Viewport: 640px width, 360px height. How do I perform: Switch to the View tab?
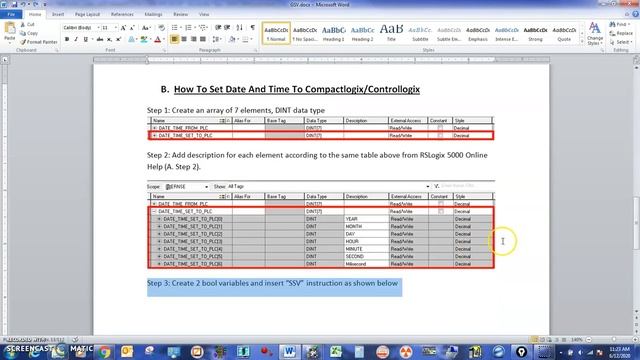[x=204, y=14]
